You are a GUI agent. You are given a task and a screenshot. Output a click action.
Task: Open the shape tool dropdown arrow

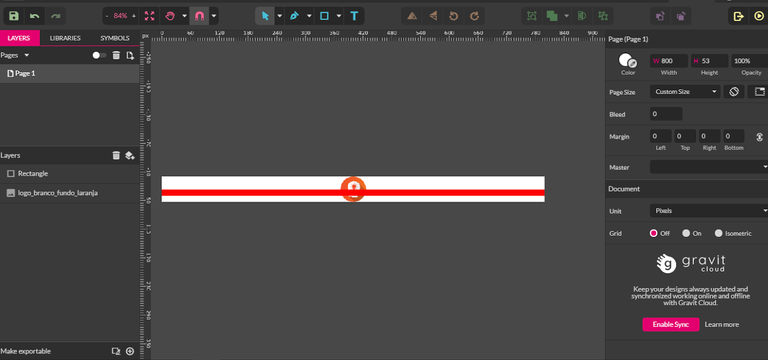(339, 16)
